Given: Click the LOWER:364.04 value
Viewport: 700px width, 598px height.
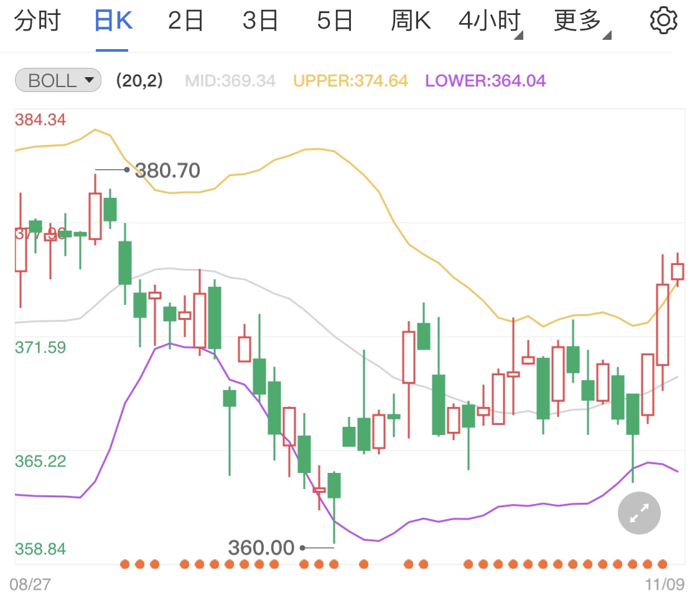Looking at the screenshot, I should point(485,81).
